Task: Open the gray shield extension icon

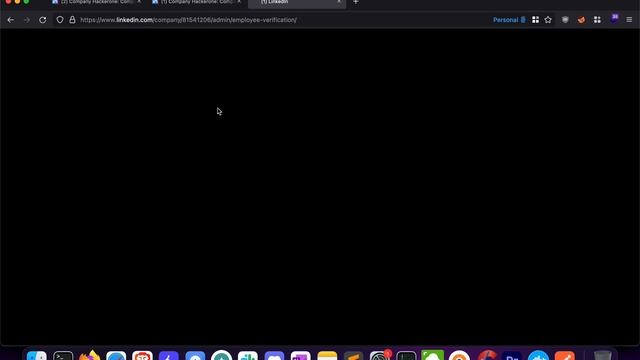Action: point(565,20)
